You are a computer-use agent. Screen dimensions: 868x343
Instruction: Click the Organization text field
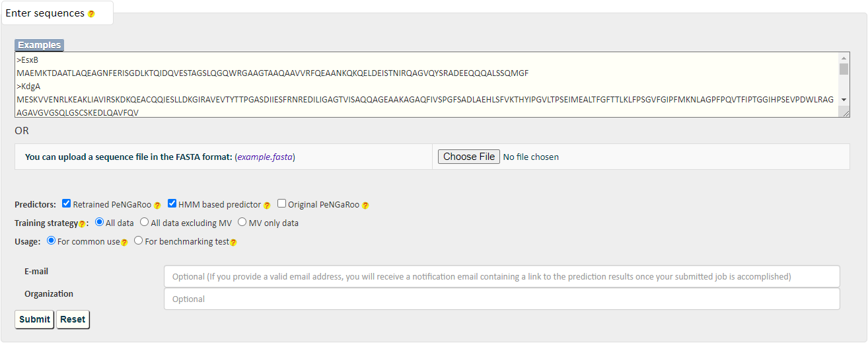(501, 299)
